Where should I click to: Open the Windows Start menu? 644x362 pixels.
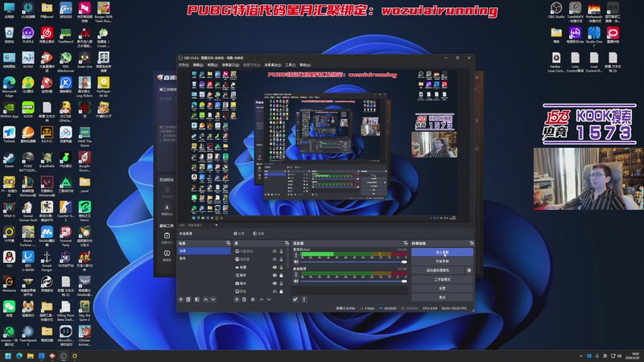8,356
